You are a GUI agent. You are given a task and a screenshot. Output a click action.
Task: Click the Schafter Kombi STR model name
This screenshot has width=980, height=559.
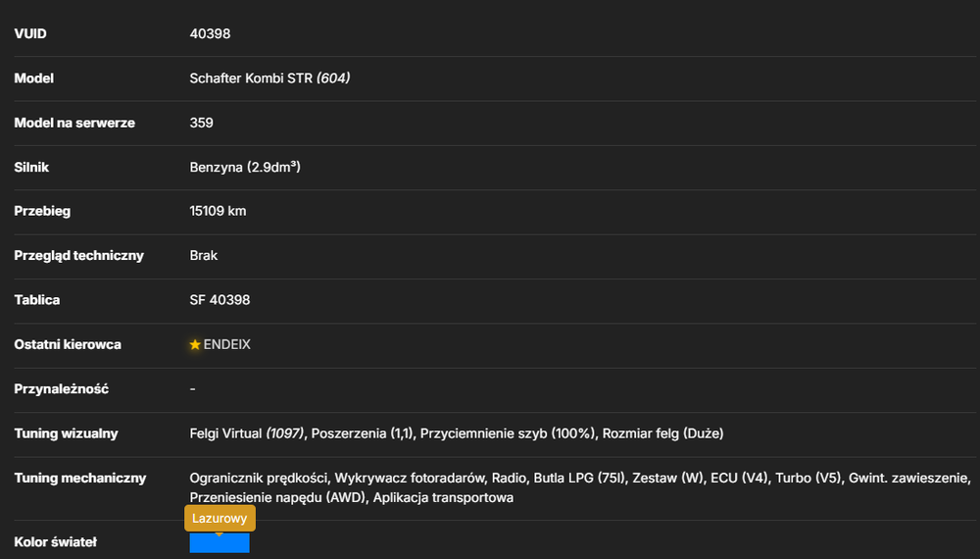(251, 78)
